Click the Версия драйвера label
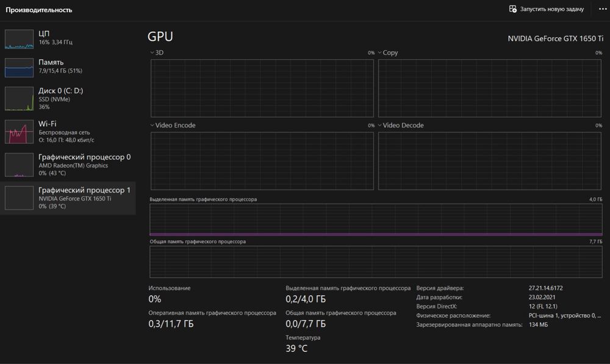 tap(440, 288)
